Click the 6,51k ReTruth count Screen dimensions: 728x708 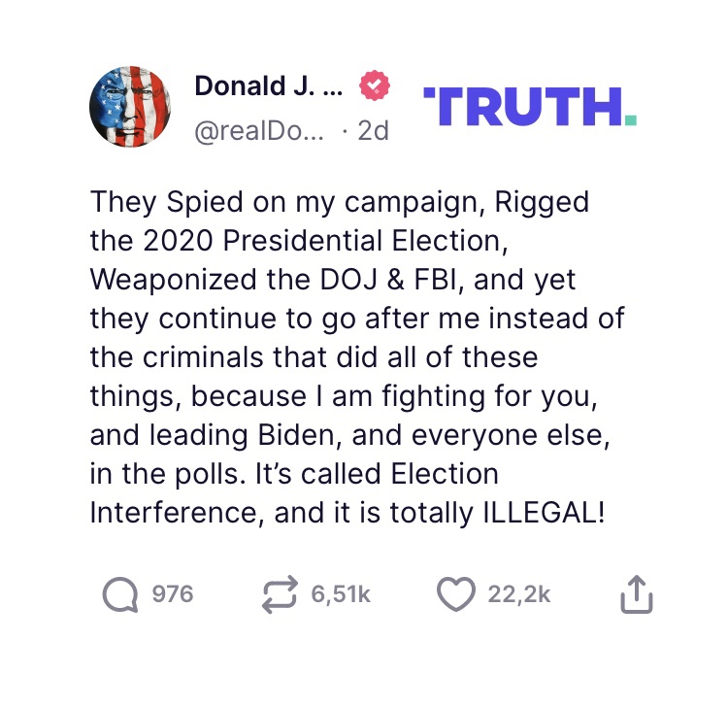(341, 594)
